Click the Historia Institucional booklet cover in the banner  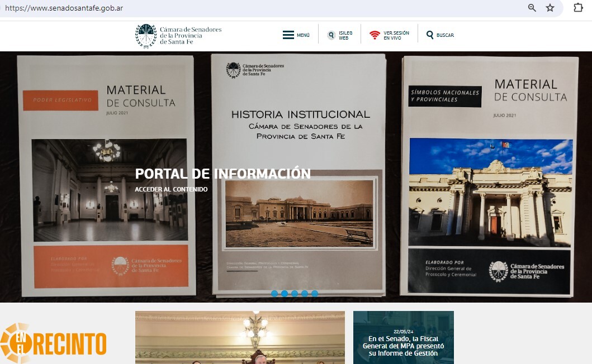tap(299, 175)
